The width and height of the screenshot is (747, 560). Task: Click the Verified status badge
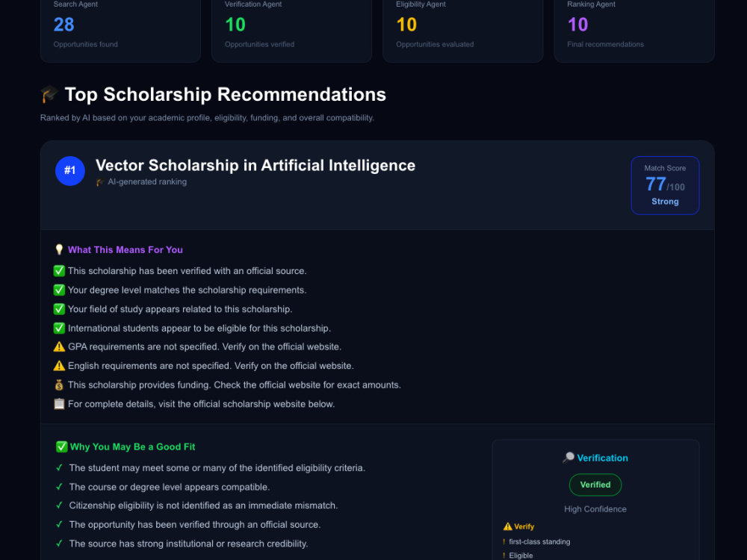(595, 485)
